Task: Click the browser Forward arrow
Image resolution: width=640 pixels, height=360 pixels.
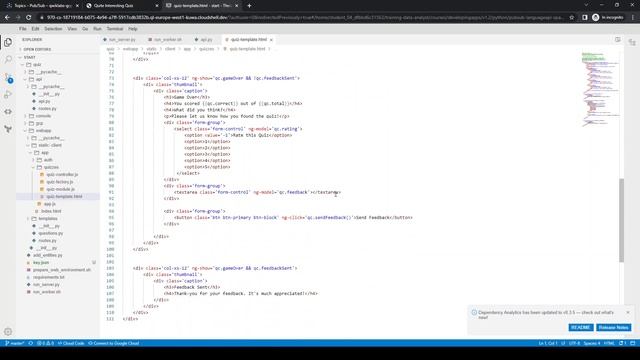Action: (18, 18)
